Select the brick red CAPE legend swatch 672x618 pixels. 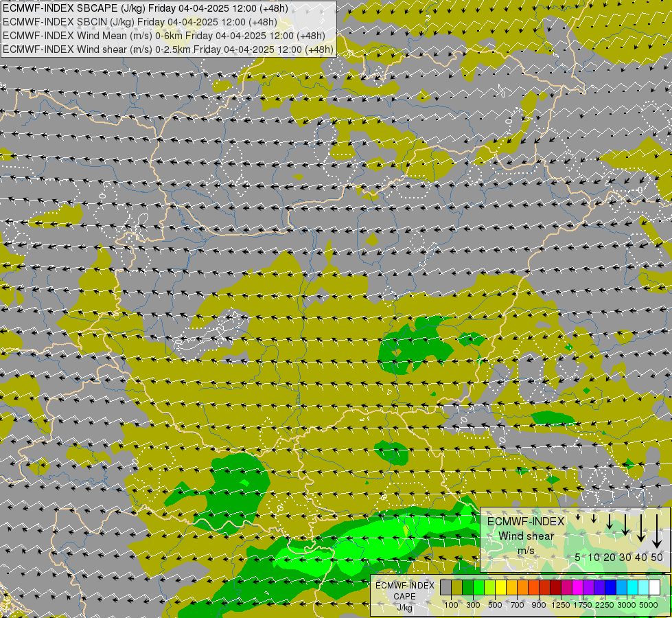tap(545, 588)
